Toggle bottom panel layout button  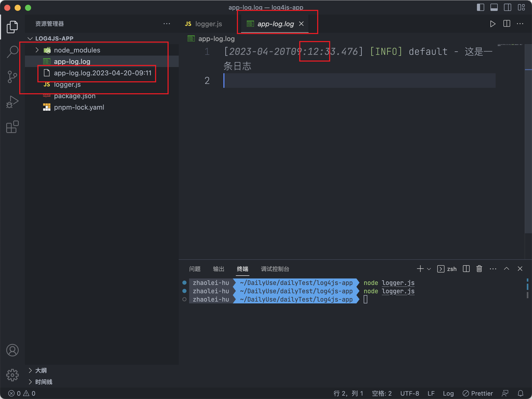click(x=494, y=7)
